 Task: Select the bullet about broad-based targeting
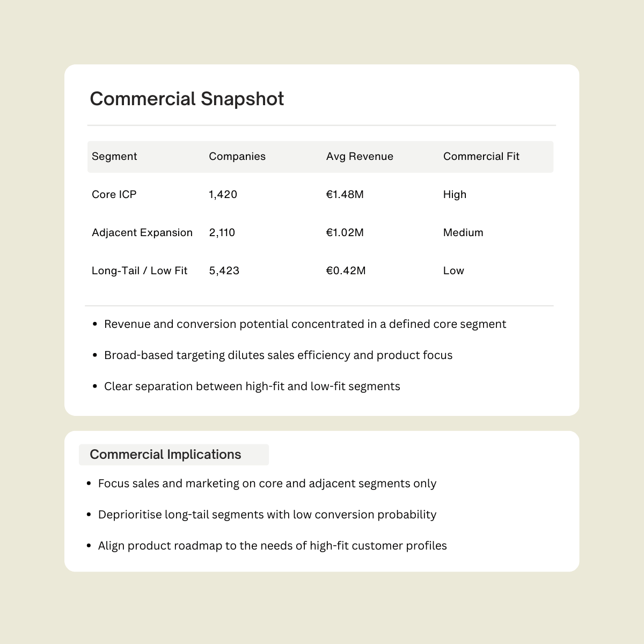point(278,355)
